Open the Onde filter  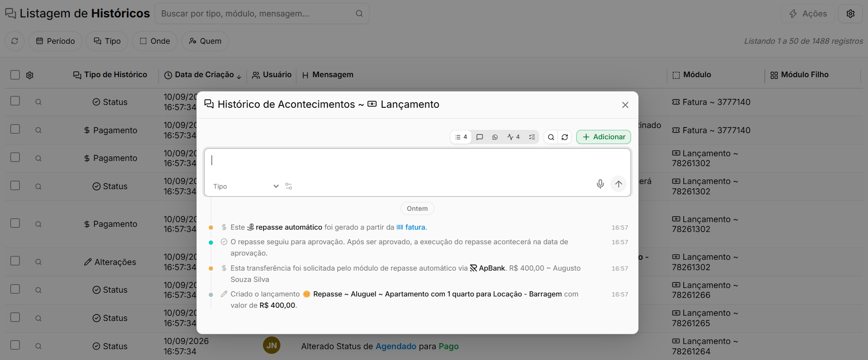(x=155, y=41)
